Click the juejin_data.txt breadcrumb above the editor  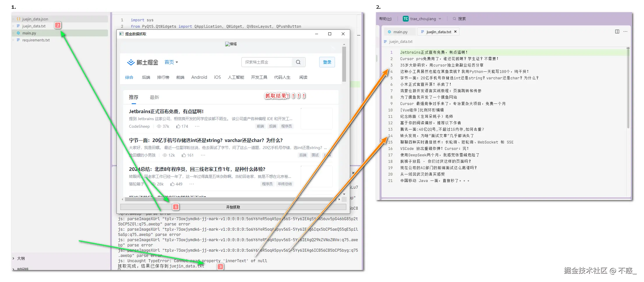[x=400, y=41]
